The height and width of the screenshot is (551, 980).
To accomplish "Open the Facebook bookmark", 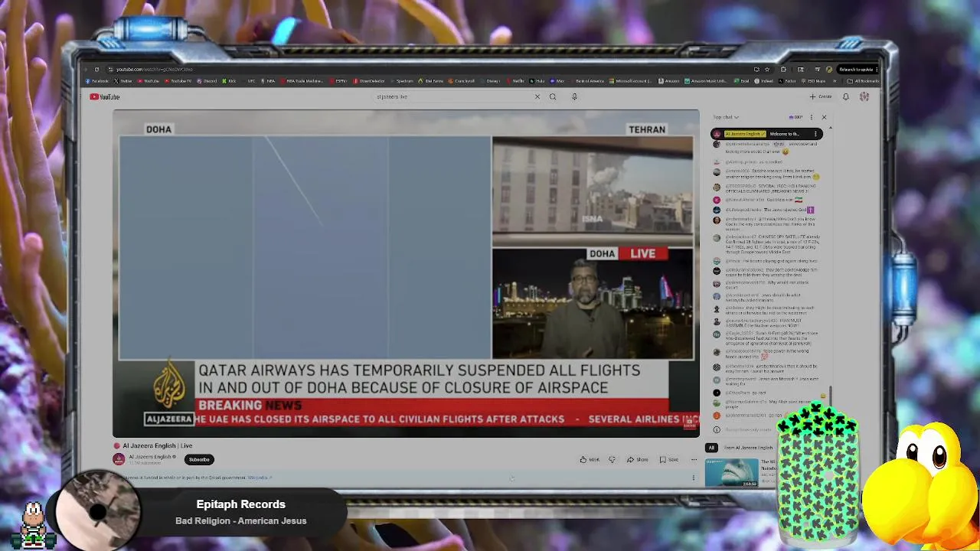I will point(96,81).
